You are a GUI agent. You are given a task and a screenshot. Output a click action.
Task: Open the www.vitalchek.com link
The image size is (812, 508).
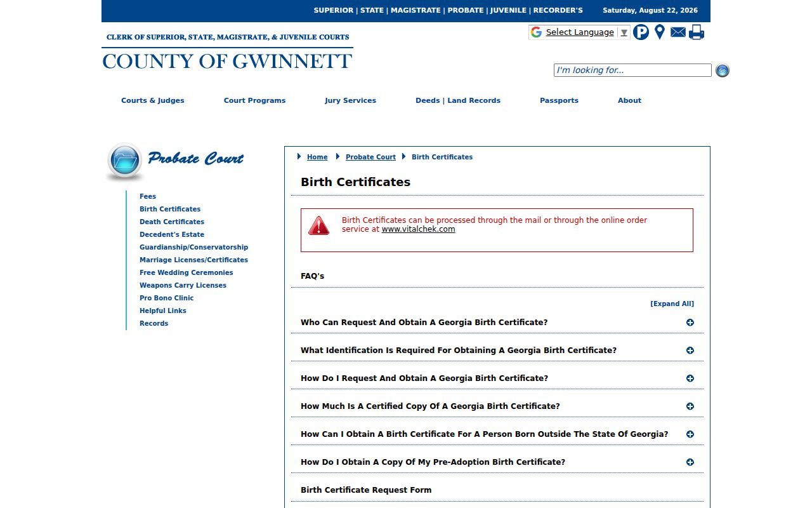418,229
